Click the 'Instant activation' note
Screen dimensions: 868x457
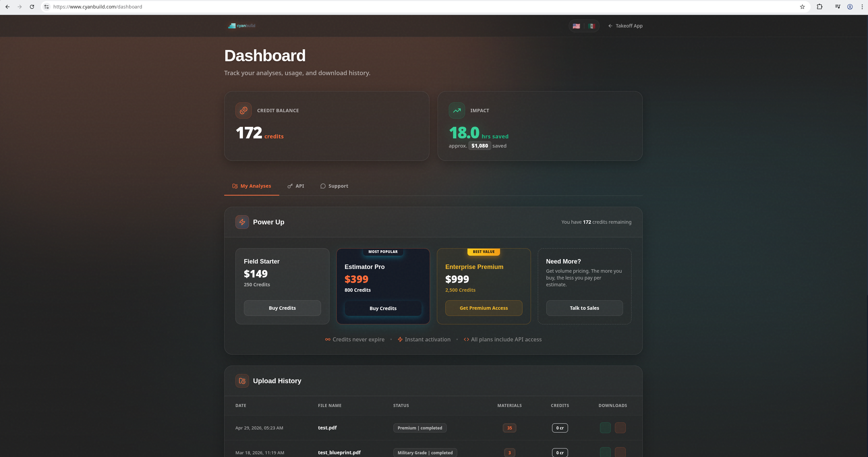[424, 339]
